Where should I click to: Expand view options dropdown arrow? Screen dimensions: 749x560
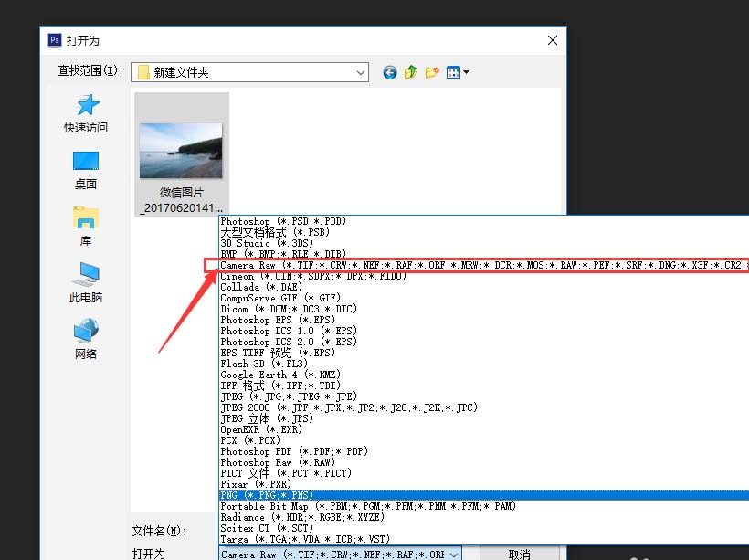466,72
